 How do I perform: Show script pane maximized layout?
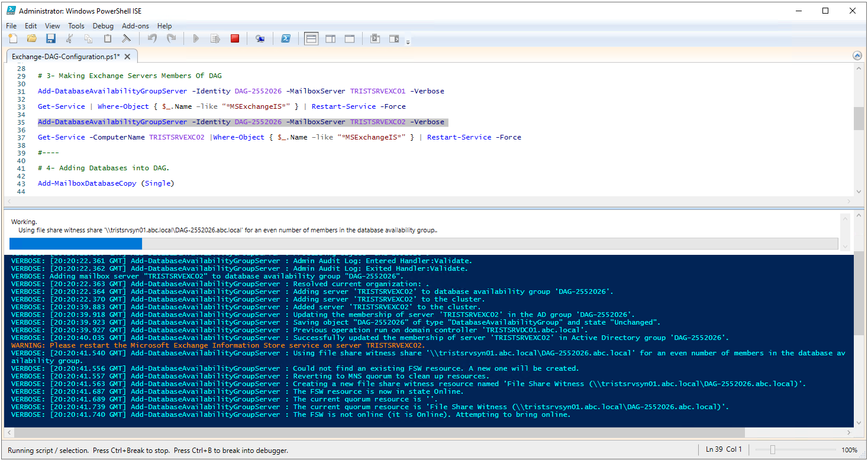(x=350, y=39)
